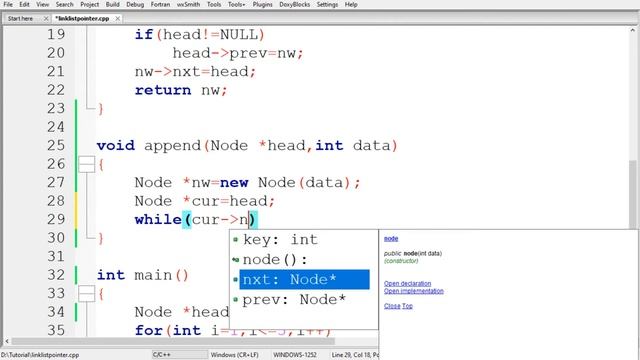The width and height of the screenshot is (640, 360).
Task: Click the file path in the status bar
Action: (40, 355)
